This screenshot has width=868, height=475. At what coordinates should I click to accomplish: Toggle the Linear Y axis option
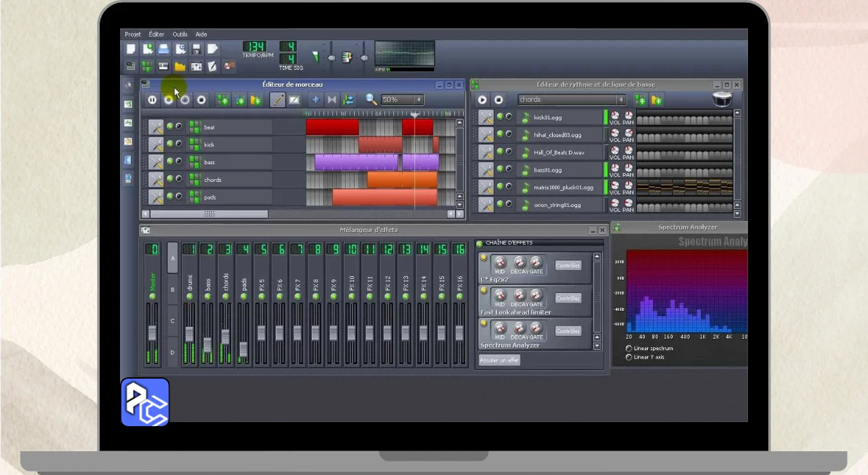629,357
